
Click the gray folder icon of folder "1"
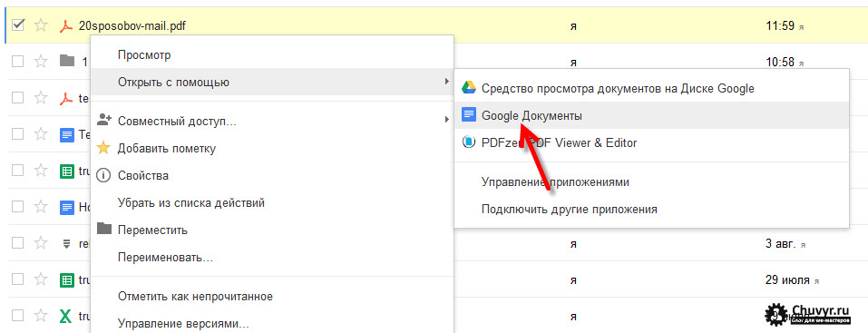(x=66, y=61)
